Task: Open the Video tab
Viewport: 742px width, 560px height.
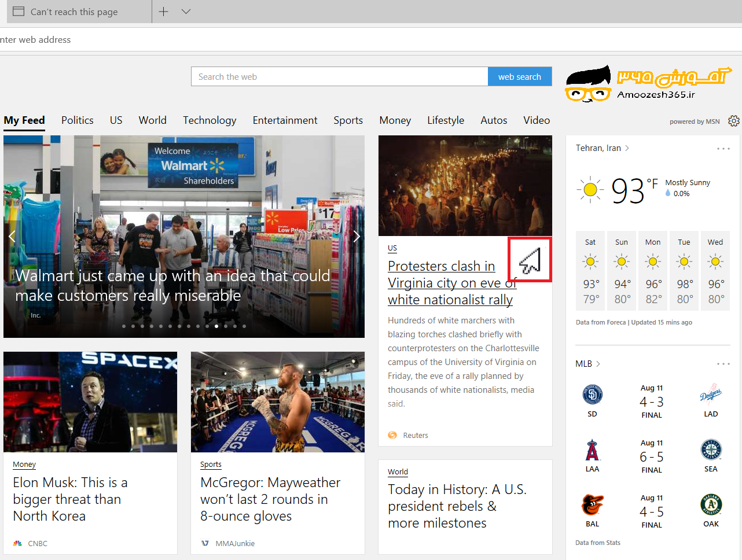Action: pyautogui.click(x=537, y=120)
